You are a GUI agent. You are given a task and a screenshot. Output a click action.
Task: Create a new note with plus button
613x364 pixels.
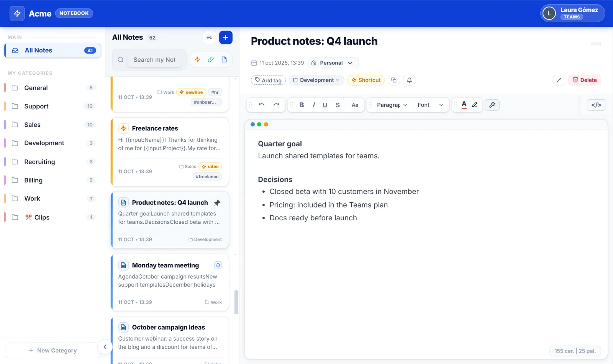(226, 38)
